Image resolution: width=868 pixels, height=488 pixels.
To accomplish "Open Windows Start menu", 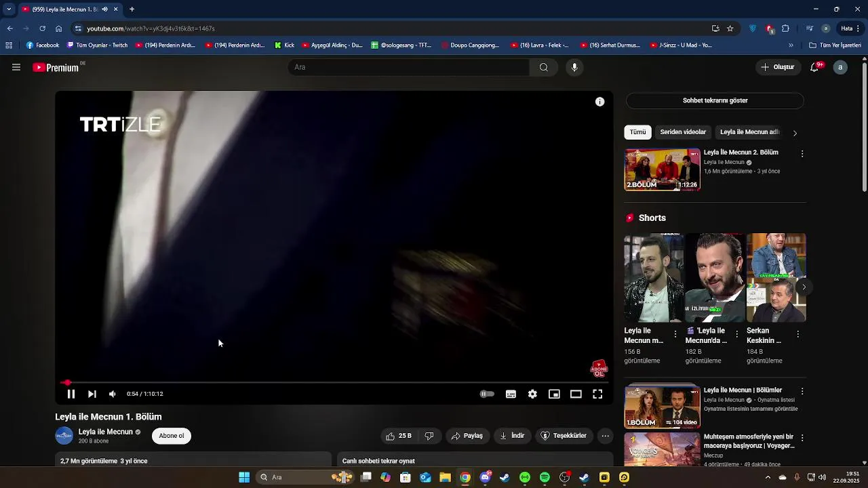I will pyautogui.click(x=244, y=477).
